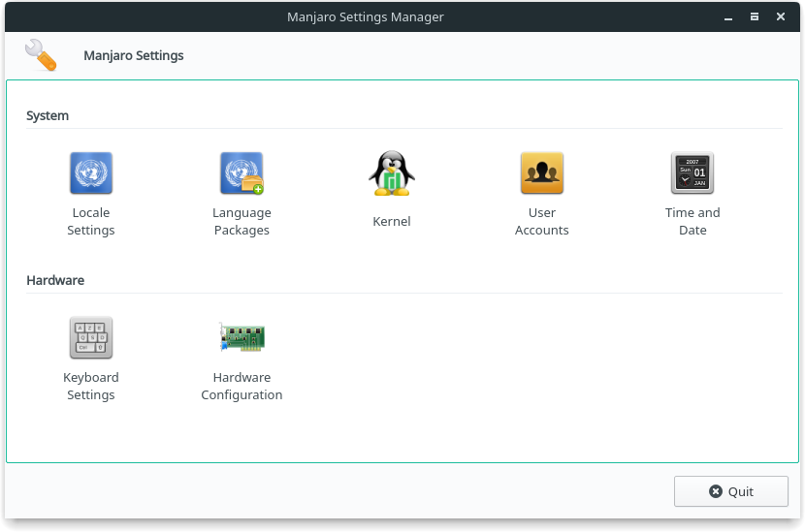Click the "System" section heading
The image size is (805, 532).
coord(48,115)
